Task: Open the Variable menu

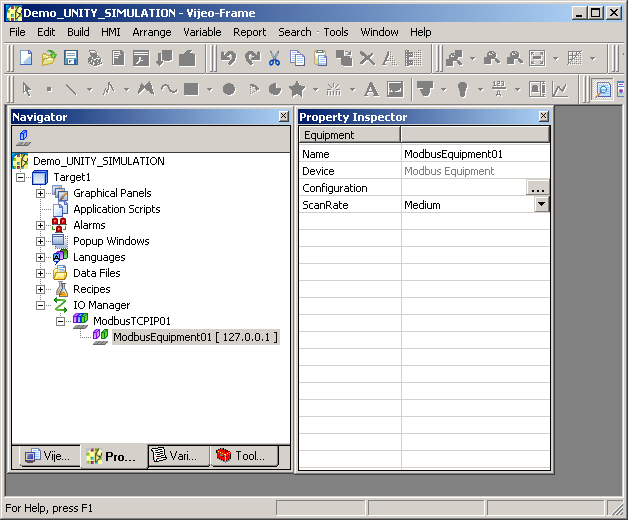Action: pyautogui.click(x=202, y=32)
